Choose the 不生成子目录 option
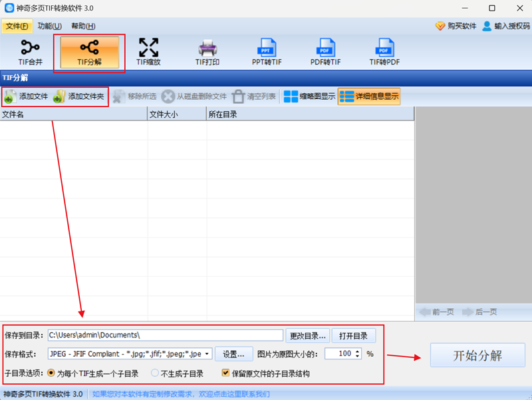 154,371
